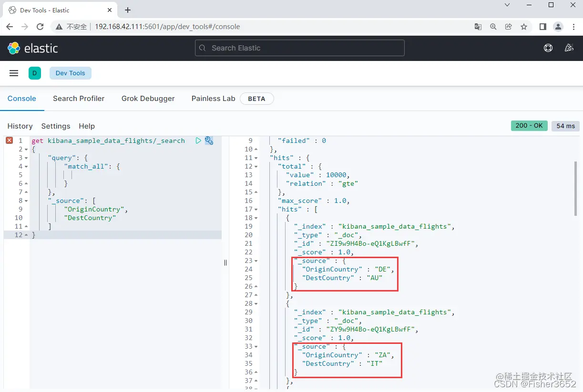
Task: Click the Search Elastic field
Action: tap(300, 48)
